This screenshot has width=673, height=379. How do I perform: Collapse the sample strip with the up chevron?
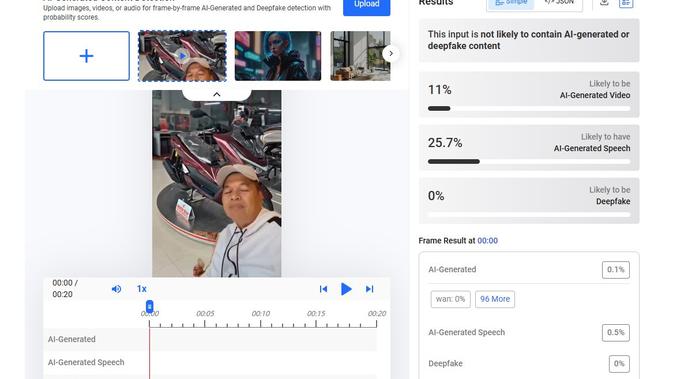tap(217, 94)
